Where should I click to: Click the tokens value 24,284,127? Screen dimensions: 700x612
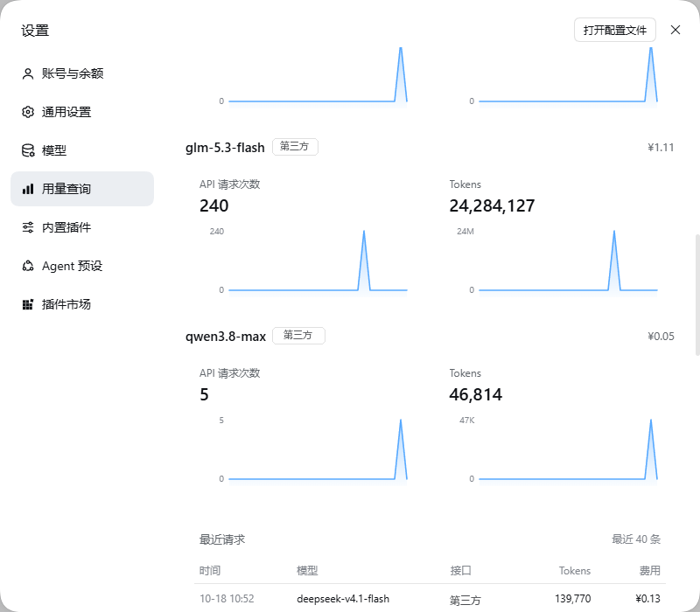(492, 205)
